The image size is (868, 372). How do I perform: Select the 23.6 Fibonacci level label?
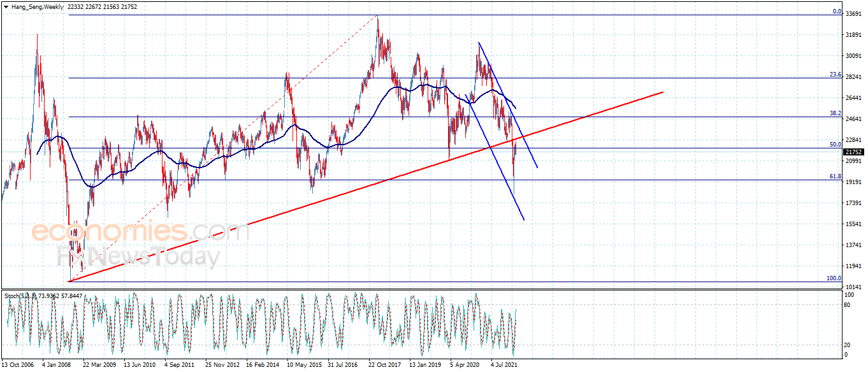tap(835, 75)
